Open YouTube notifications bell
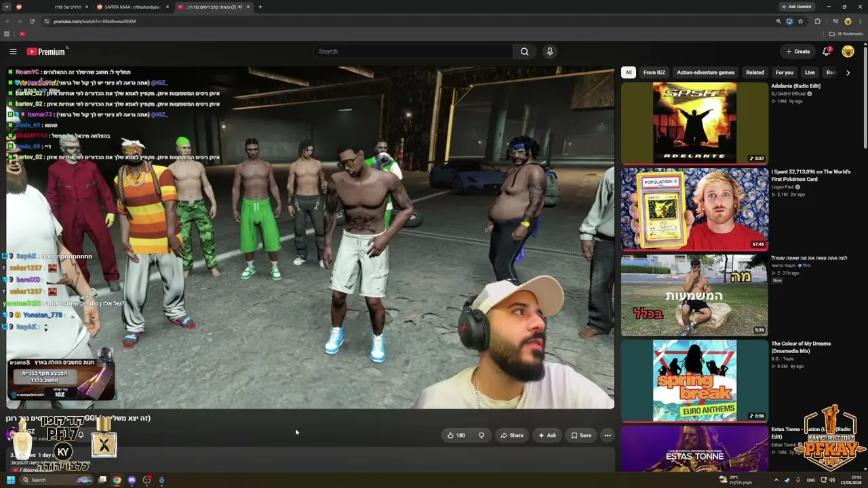This screenshot has width=868, height=488. 827,52
